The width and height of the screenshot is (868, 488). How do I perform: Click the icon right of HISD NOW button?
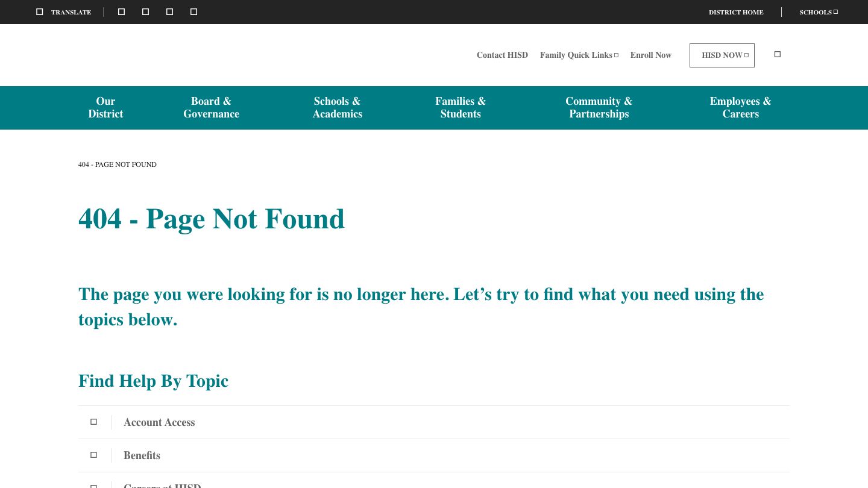[x=777, y=55]
